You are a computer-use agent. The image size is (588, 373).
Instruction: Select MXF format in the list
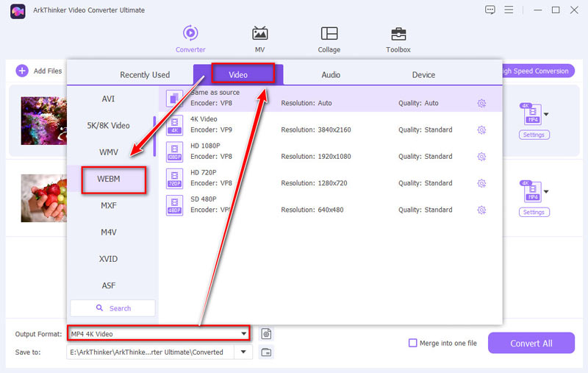point(108,206)
